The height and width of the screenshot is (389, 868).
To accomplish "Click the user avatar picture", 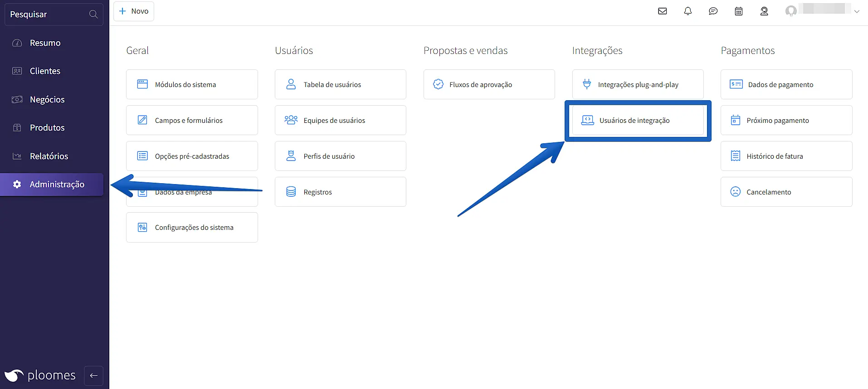I will [x=791, y=11].
